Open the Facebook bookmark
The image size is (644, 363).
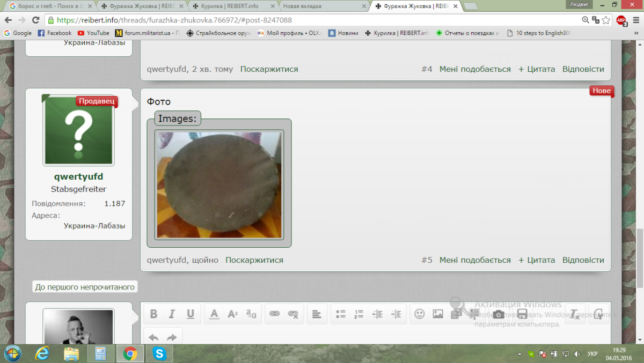55,33
